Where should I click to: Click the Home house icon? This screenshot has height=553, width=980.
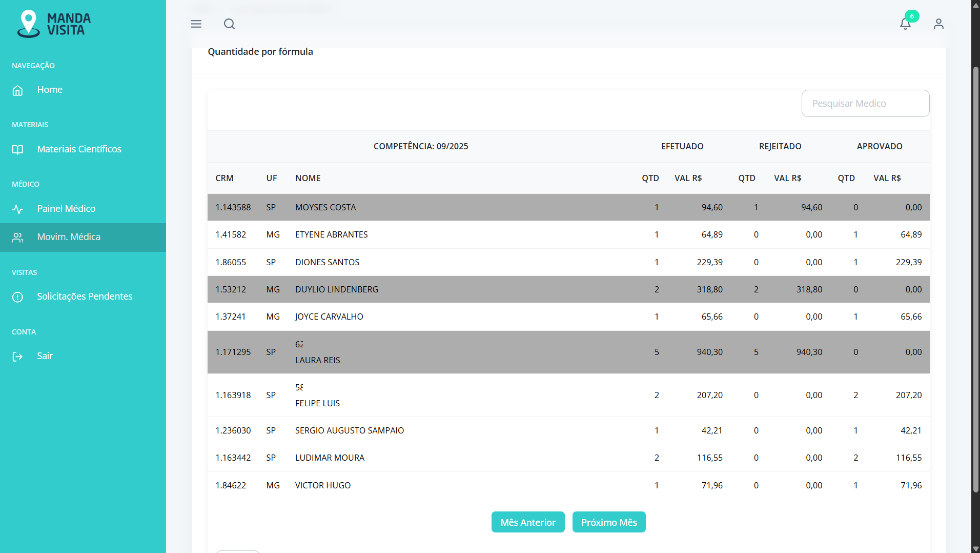(18, 90)
